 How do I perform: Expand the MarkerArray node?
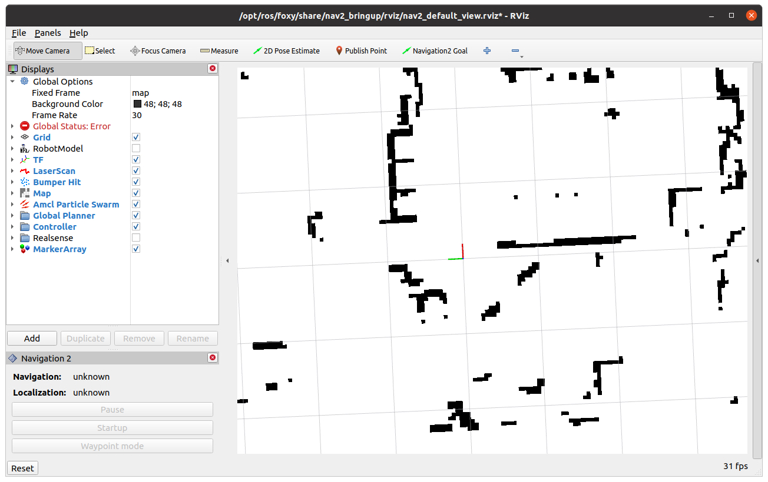tap(12, 249)
